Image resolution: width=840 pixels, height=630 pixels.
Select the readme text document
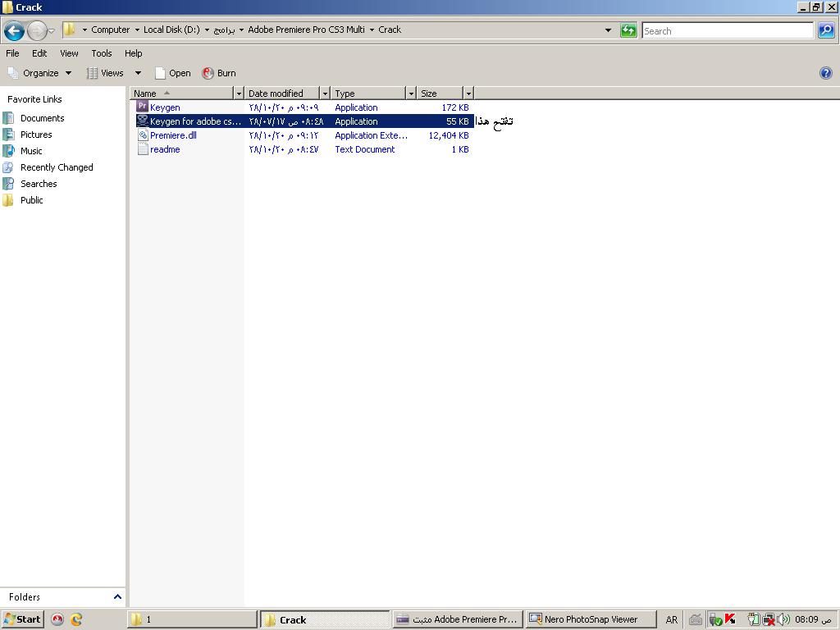point(165,149)
